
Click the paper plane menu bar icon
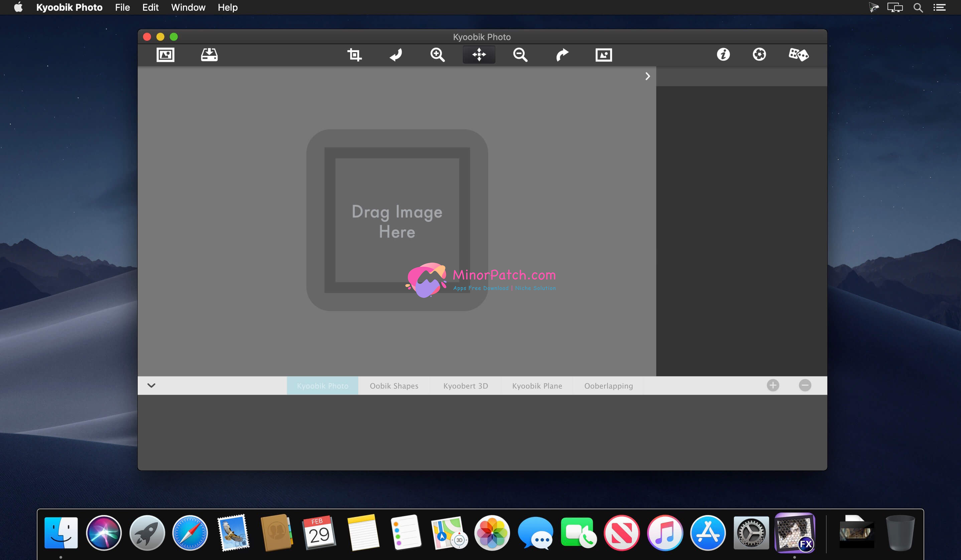pyautogui.click(x=873, y=7)
